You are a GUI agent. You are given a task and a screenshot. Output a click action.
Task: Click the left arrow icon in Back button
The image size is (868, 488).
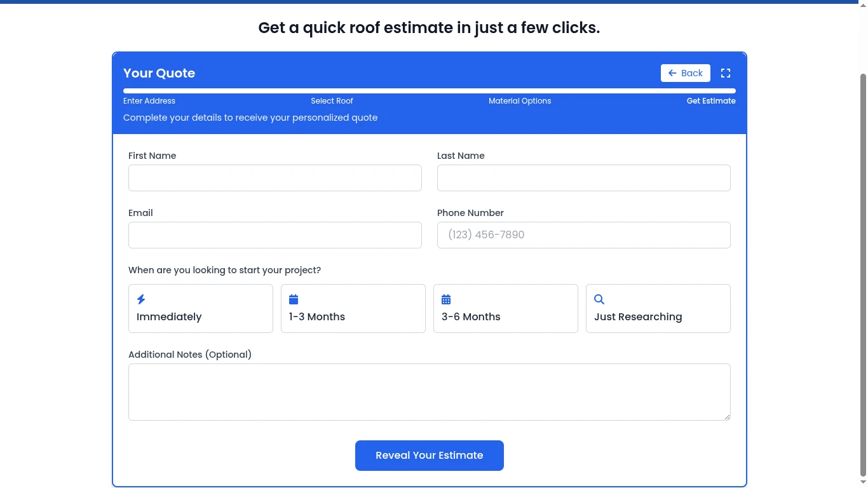tap(672, 73)
